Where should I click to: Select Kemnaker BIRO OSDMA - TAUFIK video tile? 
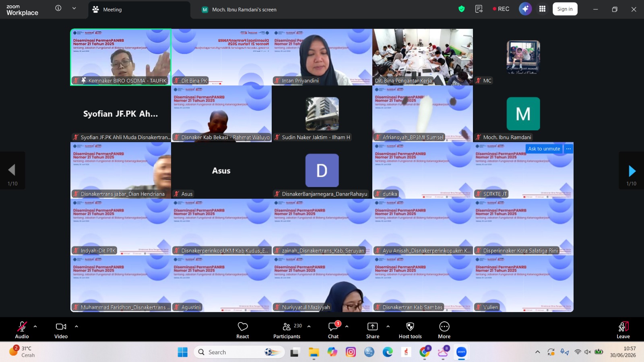pos(121,57)
